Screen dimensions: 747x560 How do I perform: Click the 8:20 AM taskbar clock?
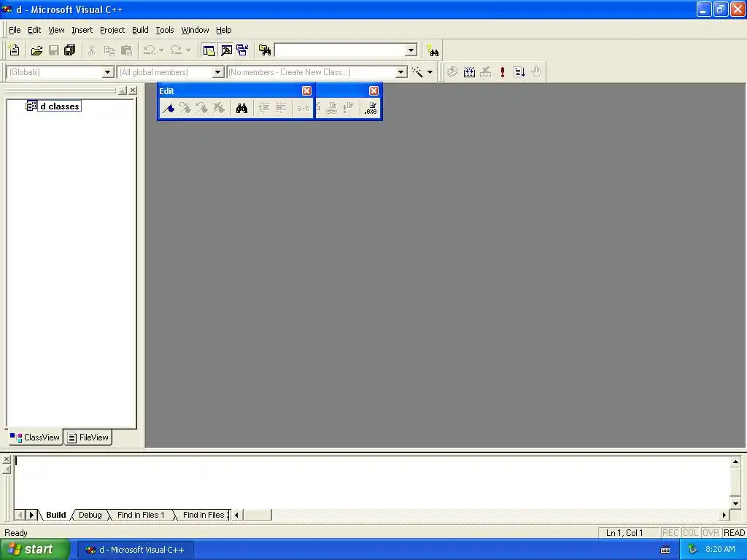720,550
